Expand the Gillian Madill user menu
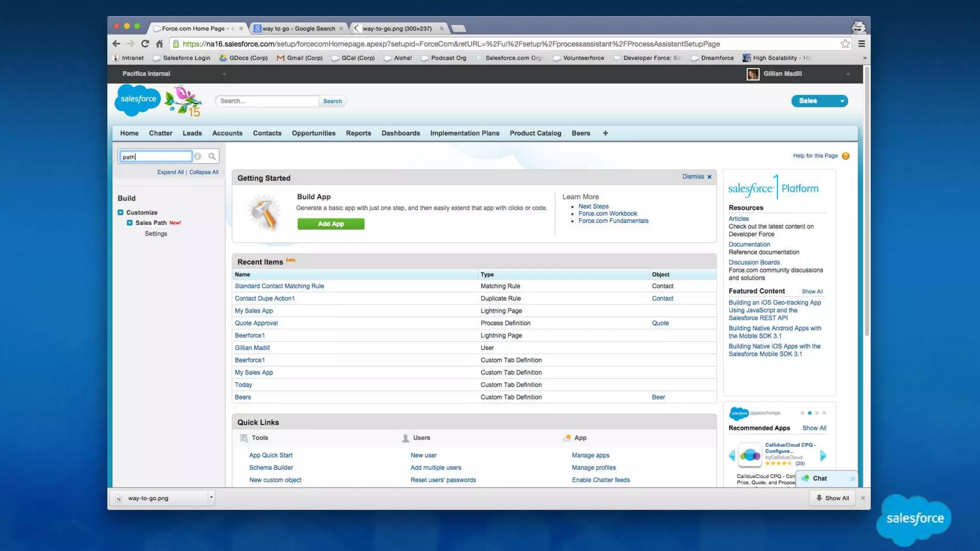Screen dimensions: 980x551 tap(847, 74)
